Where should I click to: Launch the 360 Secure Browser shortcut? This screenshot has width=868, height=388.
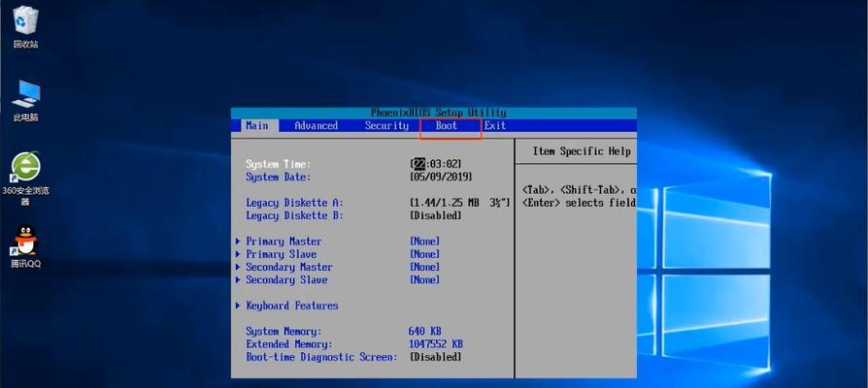pyautogui.click(x=25, y=178)
